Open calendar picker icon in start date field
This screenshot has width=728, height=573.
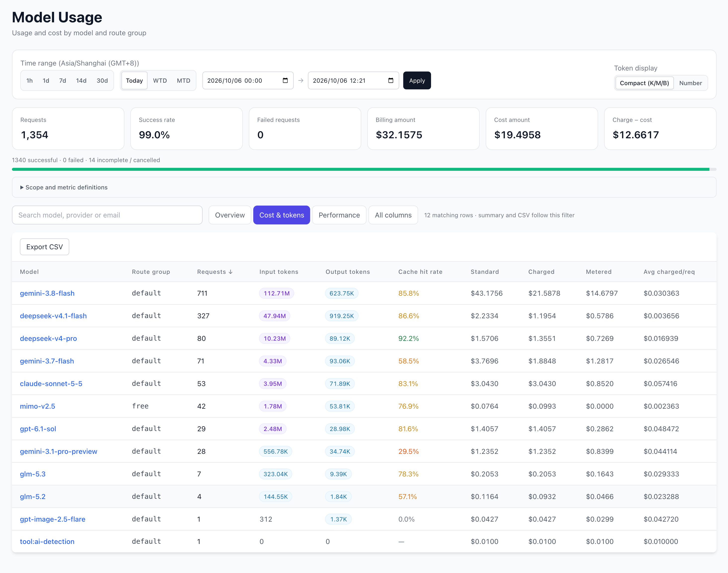(x=285, y=80)
